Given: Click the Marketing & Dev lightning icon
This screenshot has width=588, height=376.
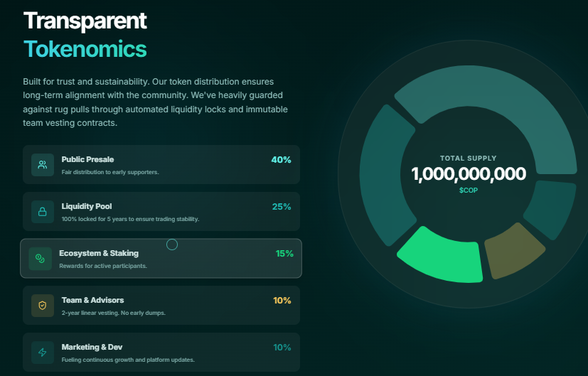Looking at the screenshot, I should [43, 353].
